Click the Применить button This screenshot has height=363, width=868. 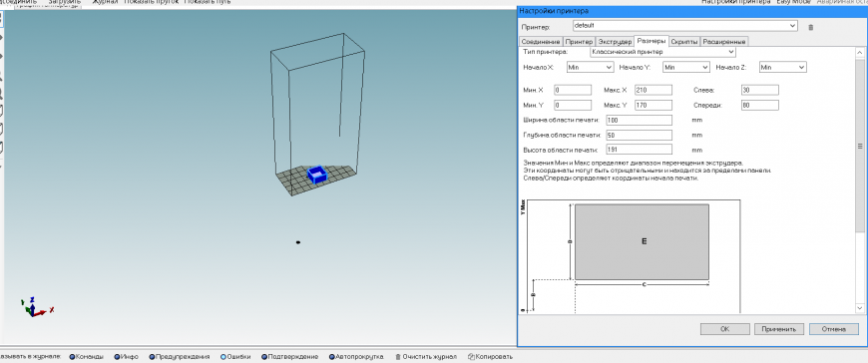click(778, 329)
